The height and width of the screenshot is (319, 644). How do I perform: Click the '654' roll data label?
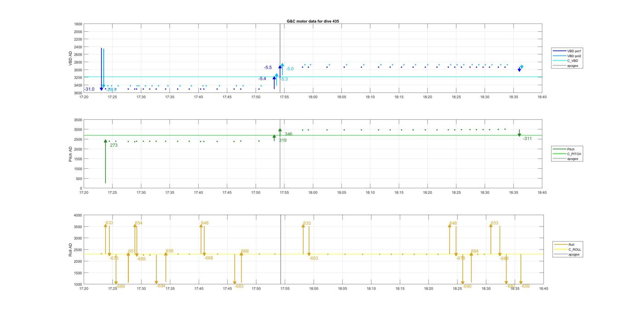pyautogui.click(x=138, y=223)
